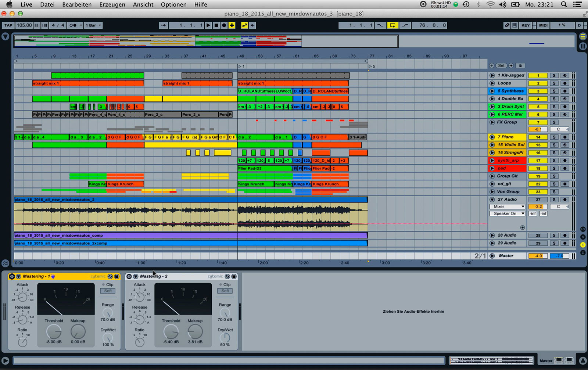588x370 pixels.
Task: Toggle the track 14 Piano activator
Action: 538,137
